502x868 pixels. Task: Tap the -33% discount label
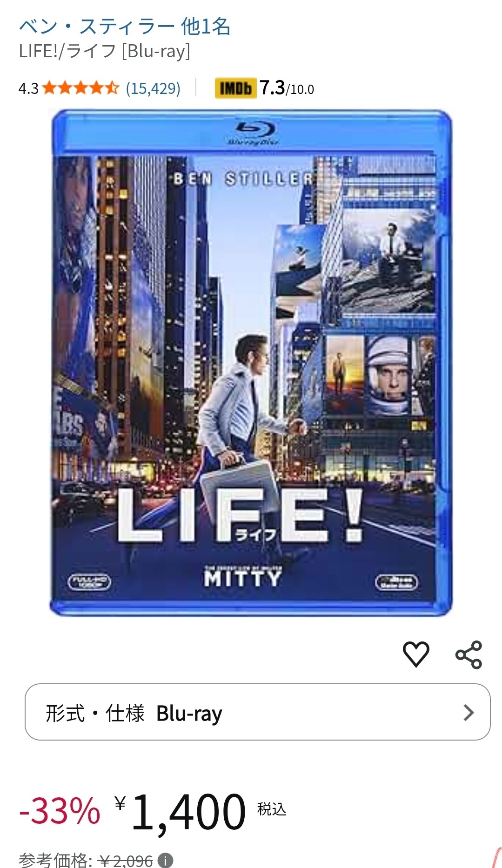pyautogui.click(x=60, y=811)
